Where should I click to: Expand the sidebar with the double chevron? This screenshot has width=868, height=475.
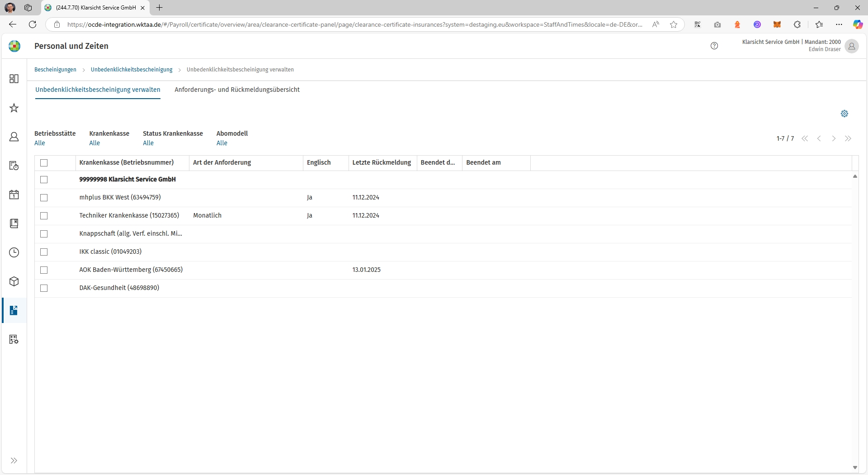click(x=14, y=461)
